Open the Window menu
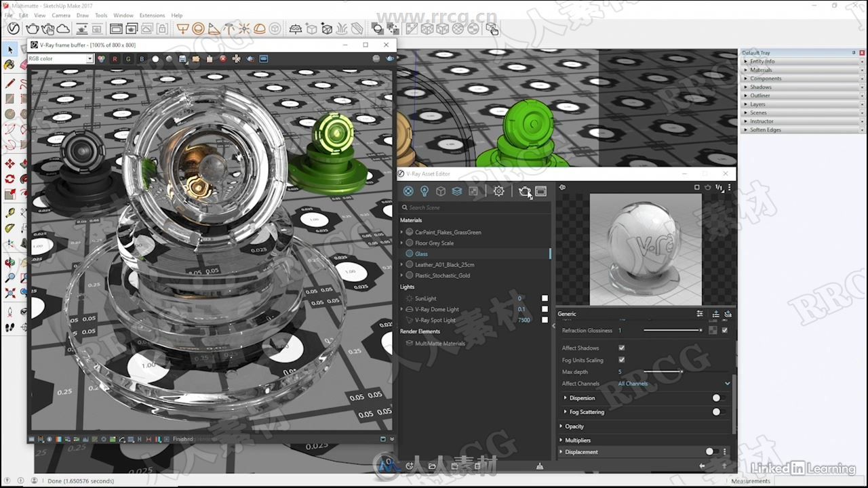This screenshot has width=868, height=488. (x=123, y=15)
